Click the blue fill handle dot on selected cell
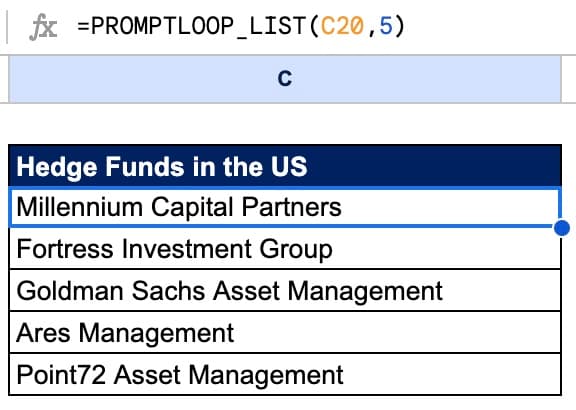This screenshot has width=576, height=410. point(562,228)
